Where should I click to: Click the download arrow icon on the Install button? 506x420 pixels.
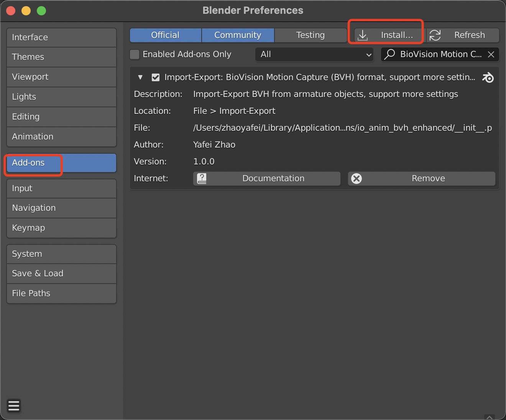(362, 35)
